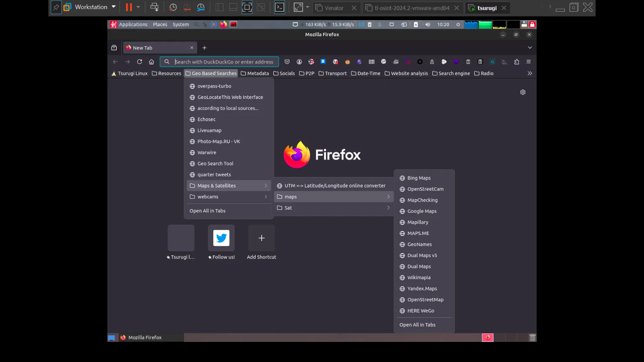Open Firefox account icon in toolbar

pos(299,62)
